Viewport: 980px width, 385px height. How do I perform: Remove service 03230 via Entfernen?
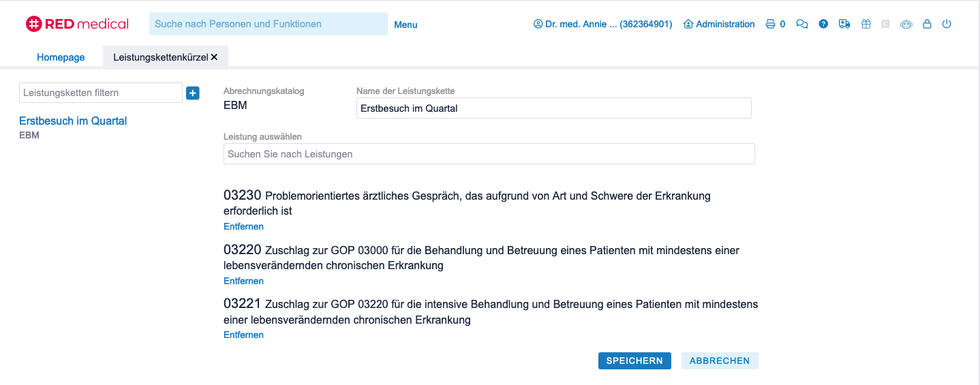click(x=243, y=226)
